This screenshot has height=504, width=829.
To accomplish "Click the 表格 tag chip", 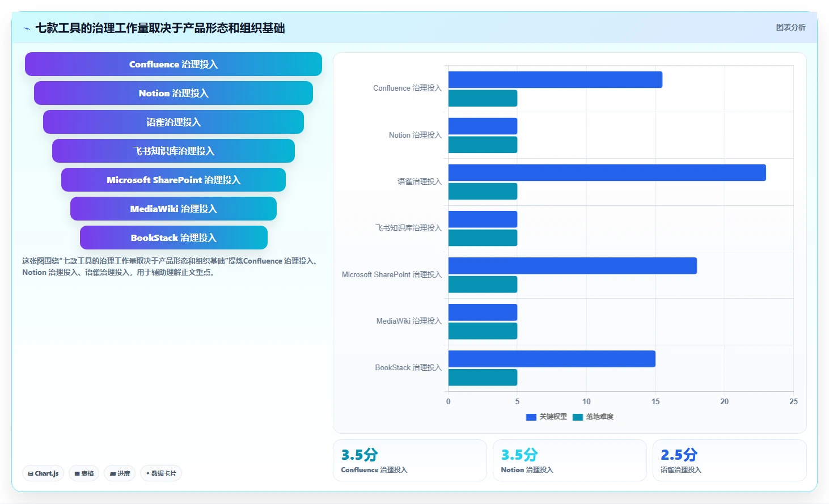I will coord(84,473).
